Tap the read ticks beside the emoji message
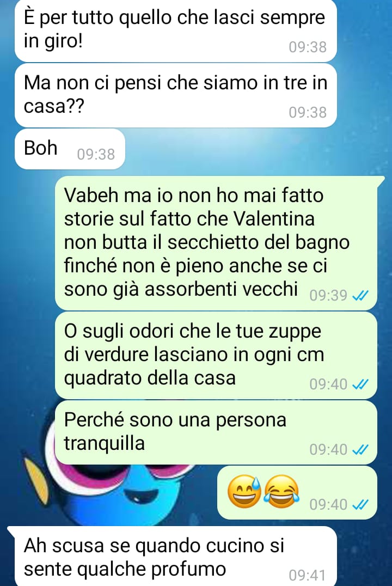The image size is (392, 586). coord(360,504)
